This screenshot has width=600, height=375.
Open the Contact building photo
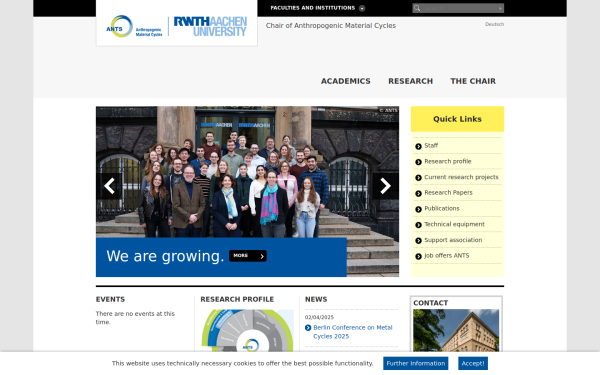(x=456, y=331)
